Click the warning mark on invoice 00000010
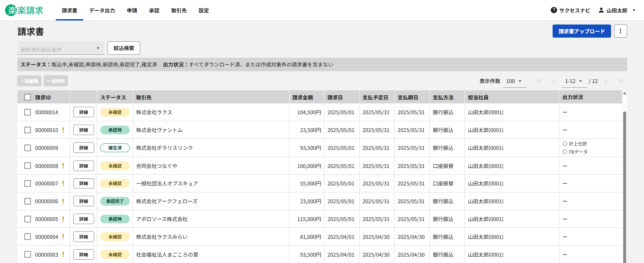 click(x=63, y=130)
